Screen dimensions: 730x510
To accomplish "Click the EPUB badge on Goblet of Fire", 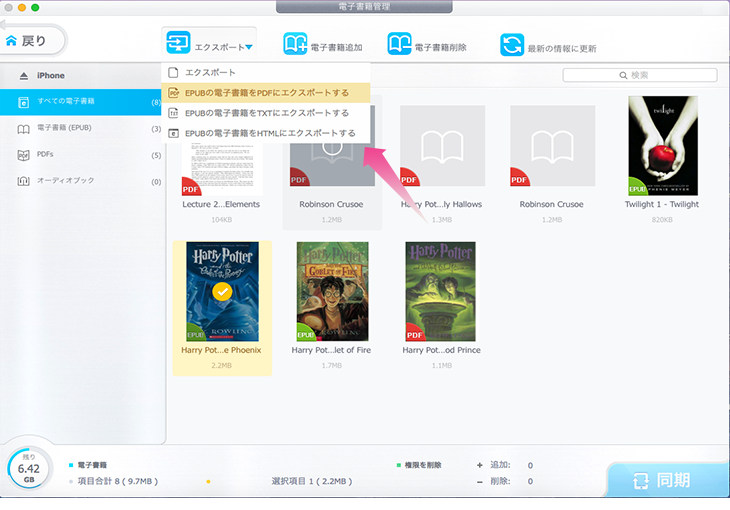I will pyautogui.click(x=305, y=333).
